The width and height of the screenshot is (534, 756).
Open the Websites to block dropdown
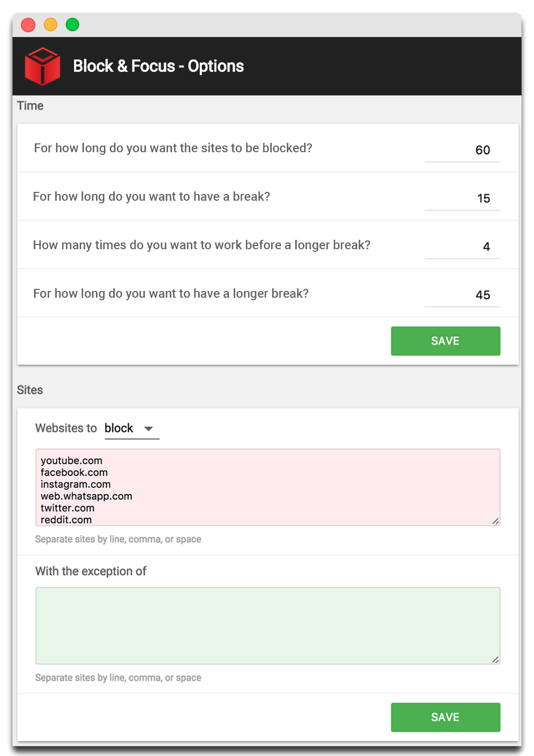(x=131, y=429)
